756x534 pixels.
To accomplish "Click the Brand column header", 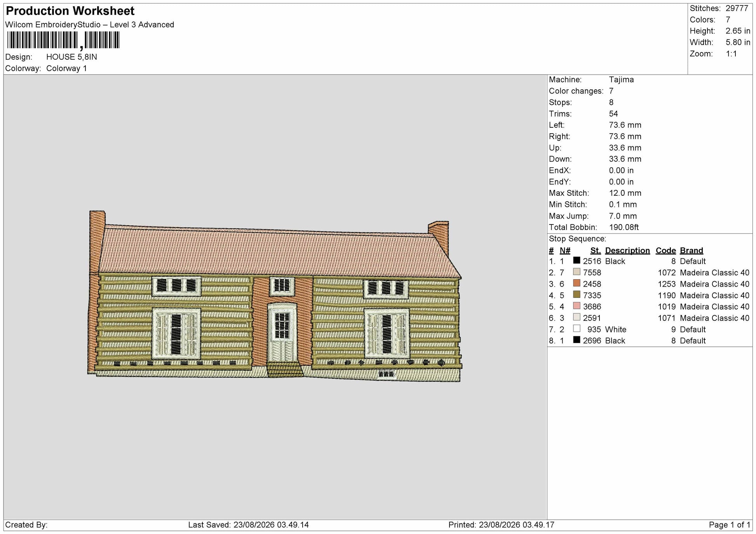I will click(692, 250).
